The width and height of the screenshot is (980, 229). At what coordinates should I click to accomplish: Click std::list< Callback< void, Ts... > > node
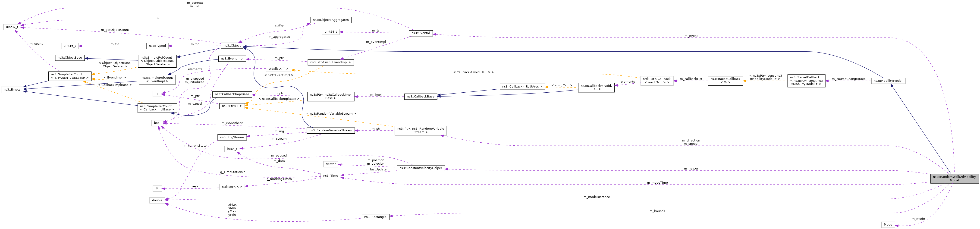(x=657, y=81)
